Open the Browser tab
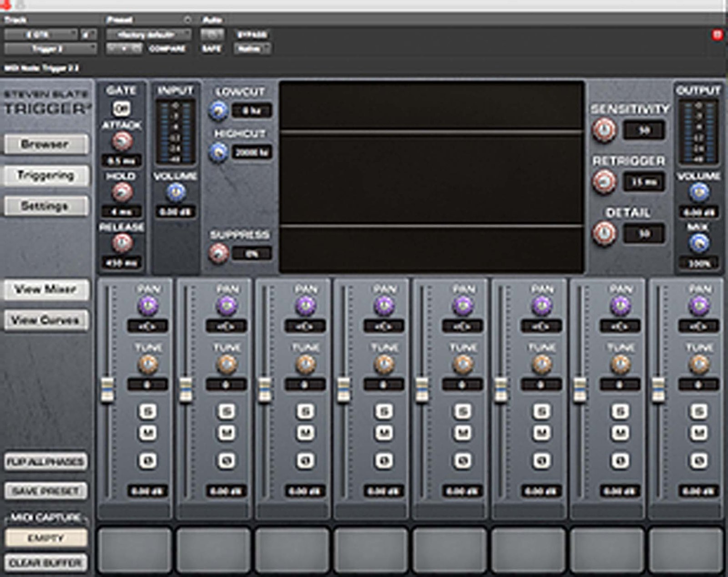This screenshot has width=728, height=577. (45, 145)
